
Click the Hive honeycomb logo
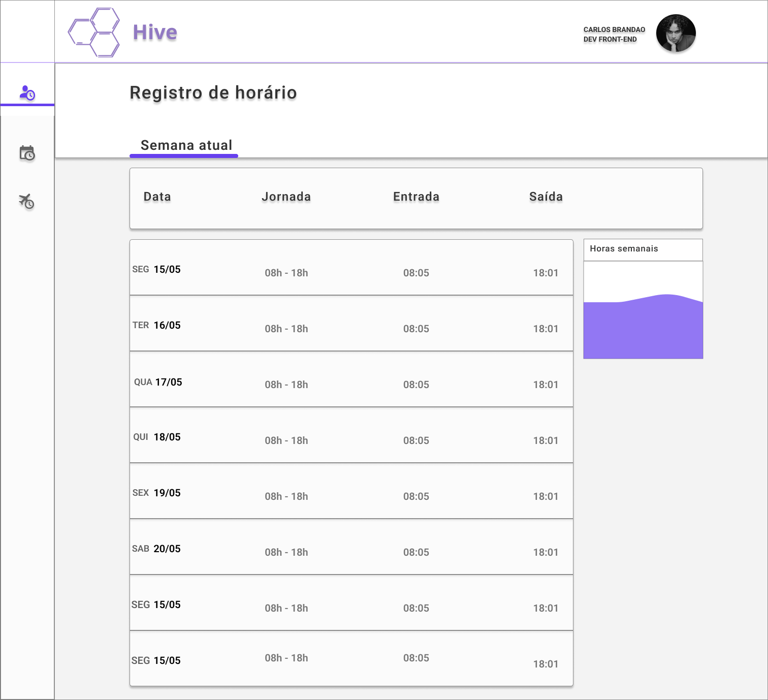[94, 33]
